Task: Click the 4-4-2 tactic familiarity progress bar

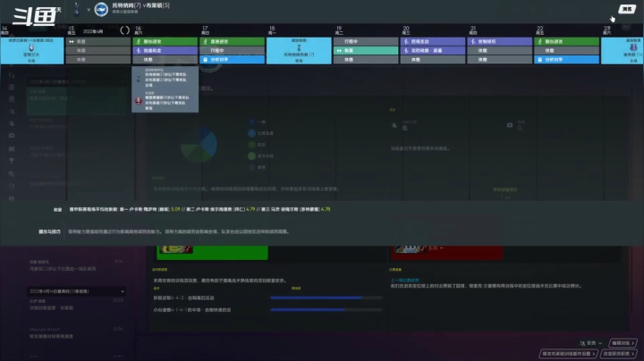Action: click(x=326, y=298)
